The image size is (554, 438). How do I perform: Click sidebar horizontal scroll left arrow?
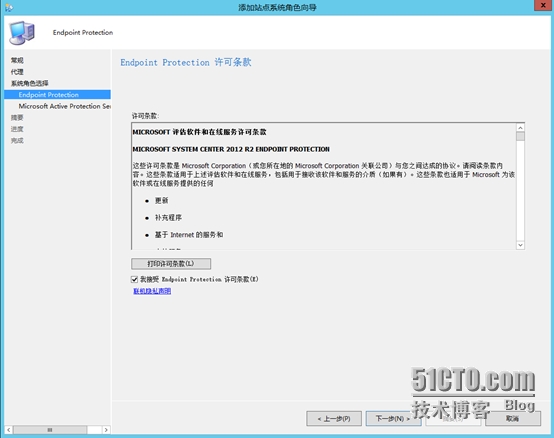click(x=8, y=430)
